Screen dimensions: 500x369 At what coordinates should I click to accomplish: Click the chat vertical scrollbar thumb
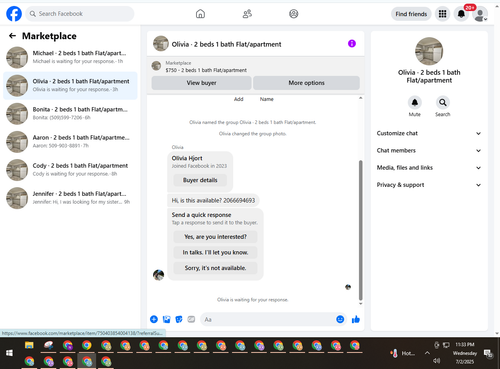[360, 230]
